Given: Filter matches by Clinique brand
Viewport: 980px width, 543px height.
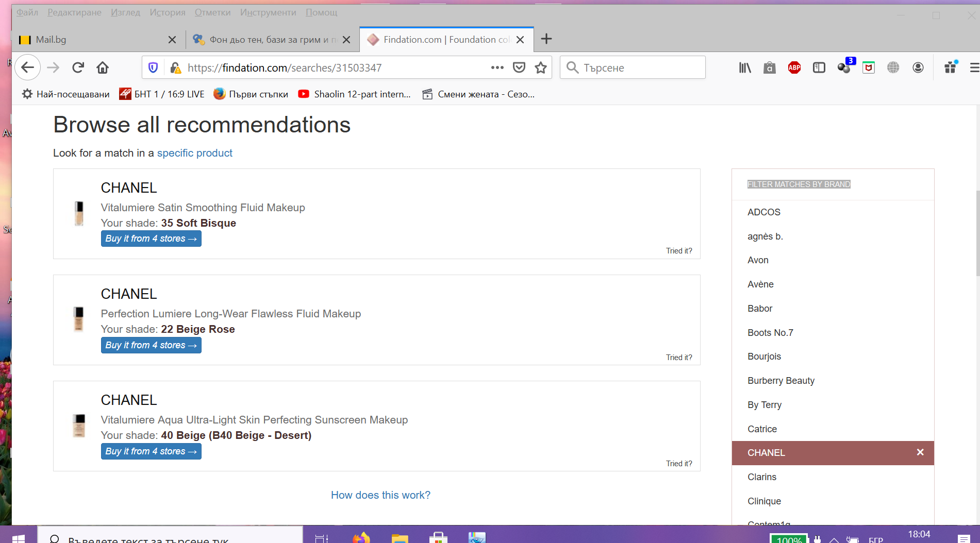Looking at the screenshot, I should tap(764, 501).
